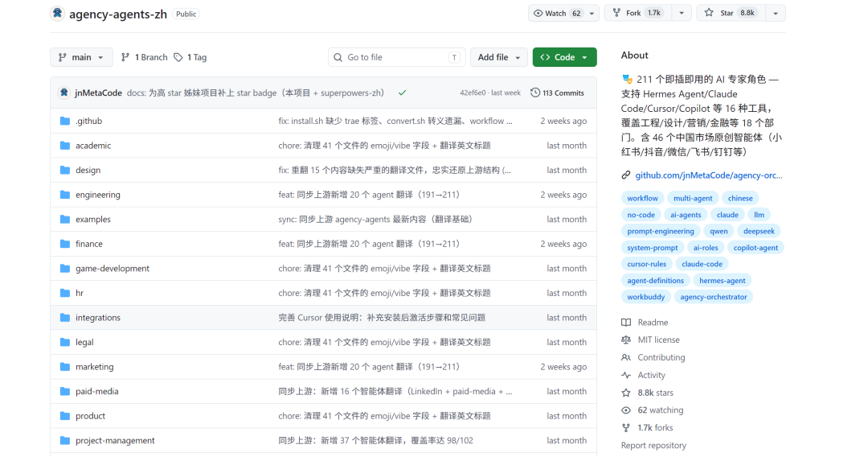Open the jnMetaCode author name link

(99, 93)
